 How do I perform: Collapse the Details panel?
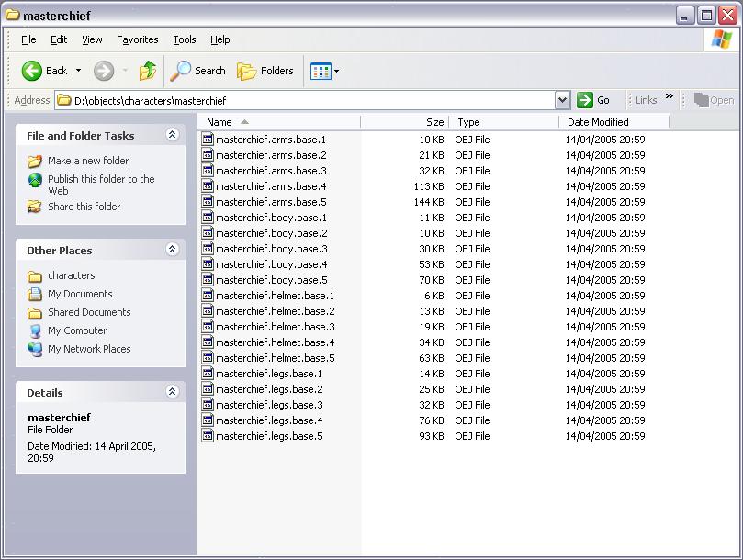[172, 391]
